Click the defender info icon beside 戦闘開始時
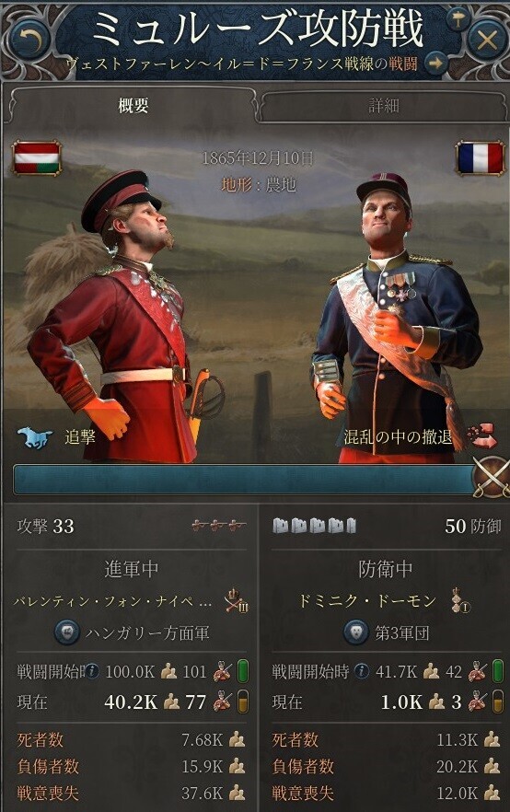Image resolution: width=510 pixels, height=812 pixels. (362, 672)
